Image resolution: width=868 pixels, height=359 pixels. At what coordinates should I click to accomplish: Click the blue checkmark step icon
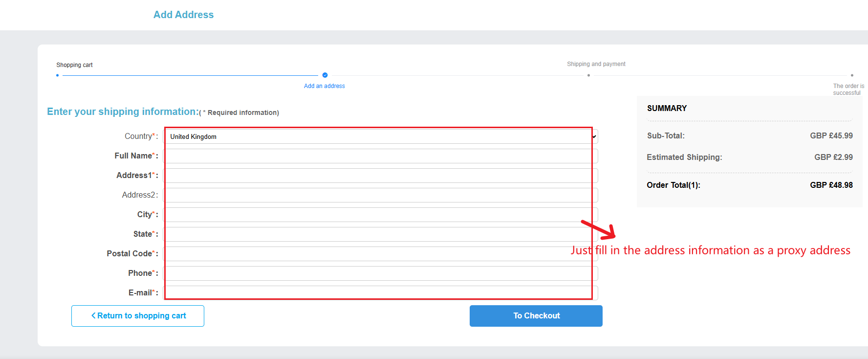pos(325,75)
